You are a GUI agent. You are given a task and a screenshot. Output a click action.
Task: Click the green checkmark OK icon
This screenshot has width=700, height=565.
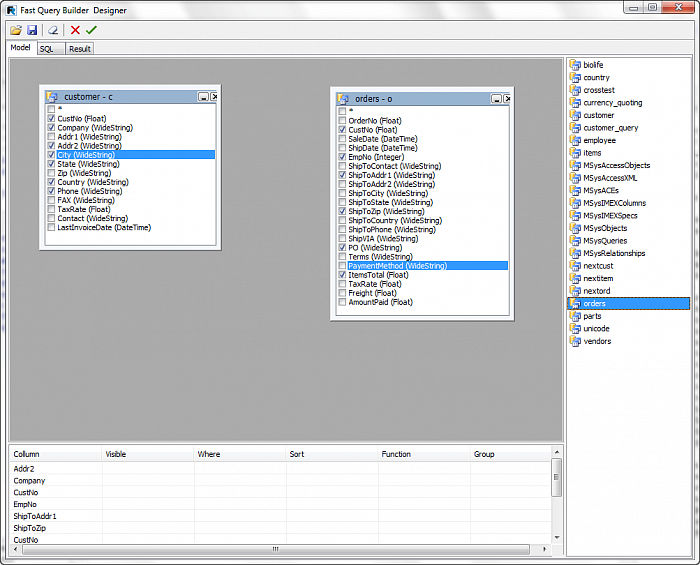(91, 31)
